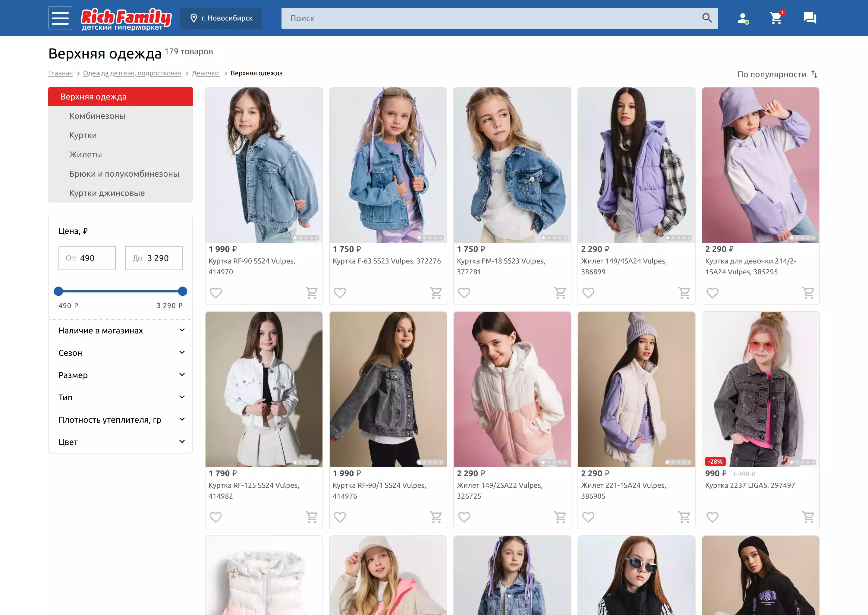This screenshot has width=868, height=615.
Task: Favorite Жилет 221-1SA24 386905 with heart
Action: click(588, 517)
